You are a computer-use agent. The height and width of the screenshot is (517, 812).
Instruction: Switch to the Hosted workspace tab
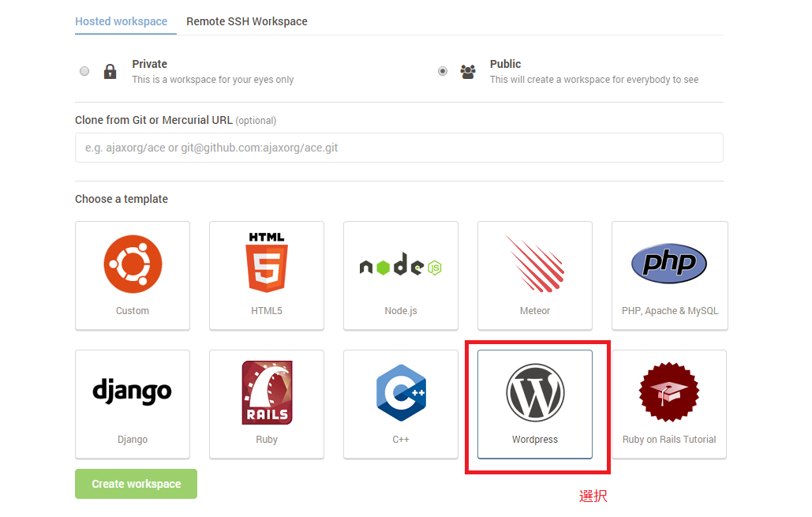pos(121,21)
